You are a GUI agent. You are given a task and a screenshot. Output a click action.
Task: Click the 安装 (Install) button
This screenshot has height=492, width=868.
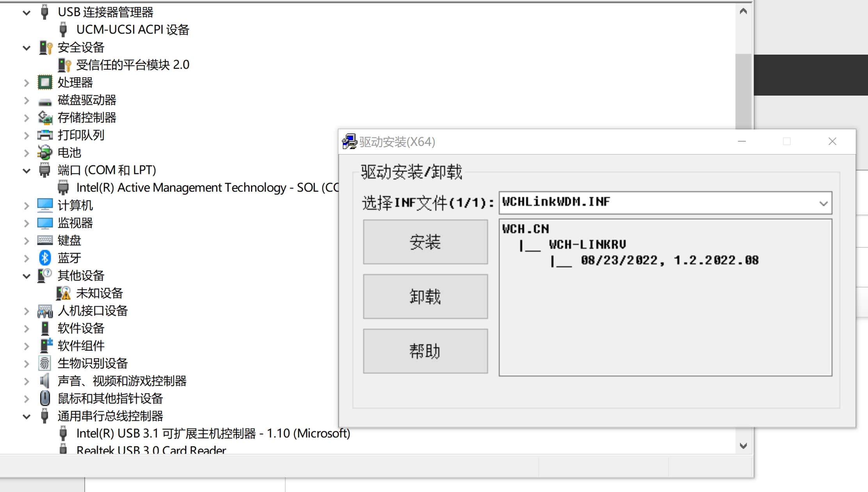pyautogui.click(x=426, y=242)
